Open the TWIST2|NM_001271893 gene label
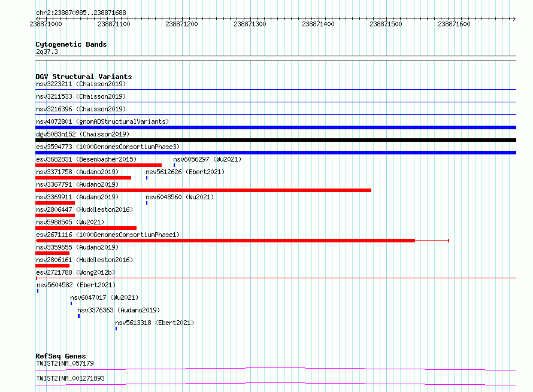Viewport: 533px width, 392px height. point(70,378)
